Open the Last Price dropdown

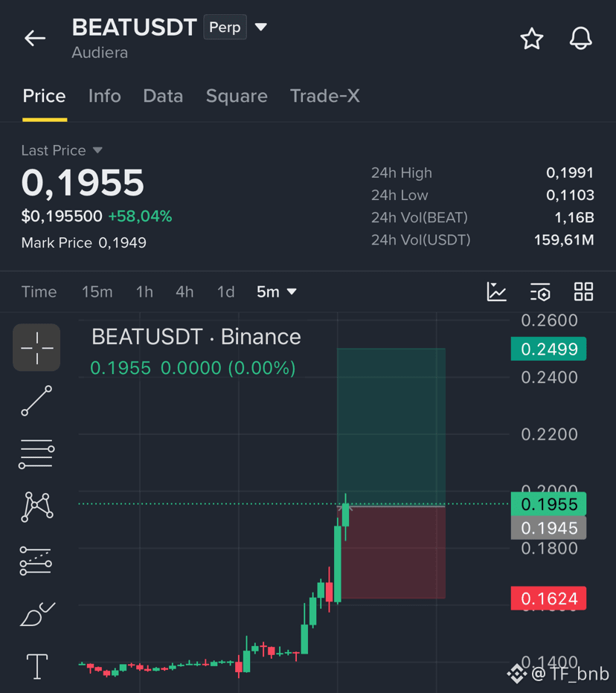pos(62,150)
